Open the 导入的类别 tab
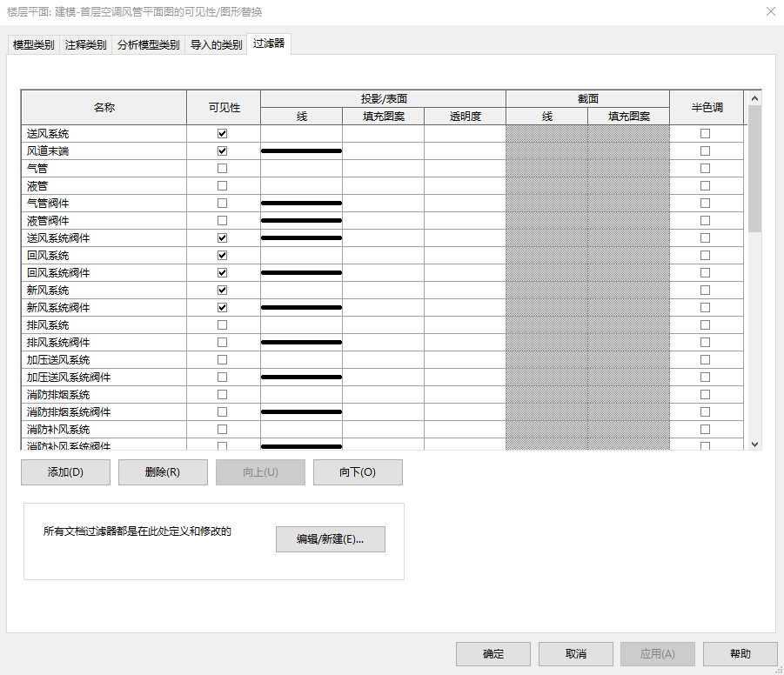Screen dimensions: 784x675 [x=216, y=45]
